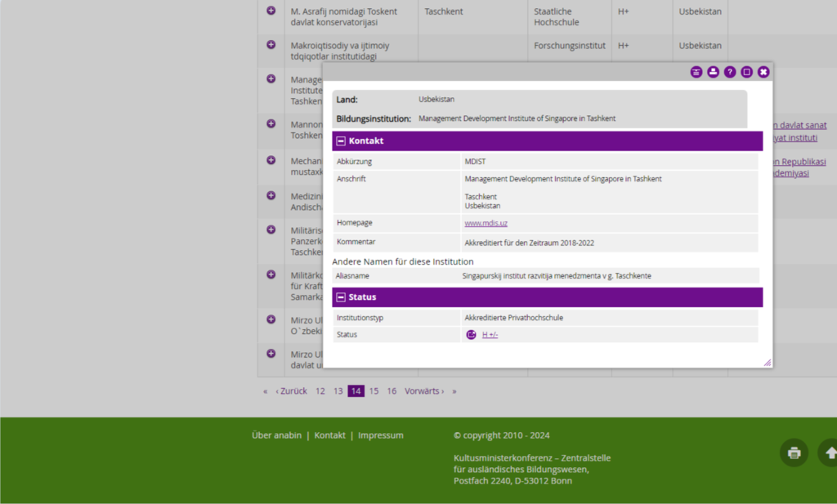Click the H +/- status link
Viewport: 837px width, 504px height.
(x=490, y=335)
